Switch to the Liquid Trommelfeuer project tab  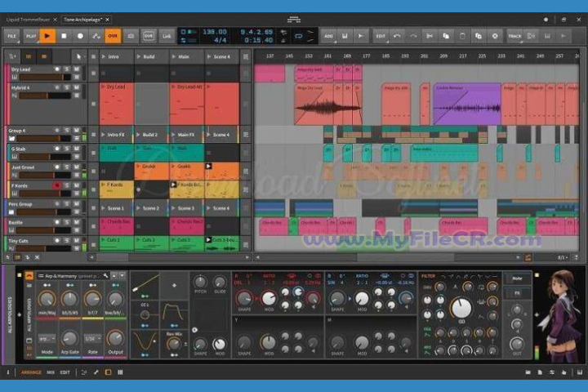pos(28,20)
